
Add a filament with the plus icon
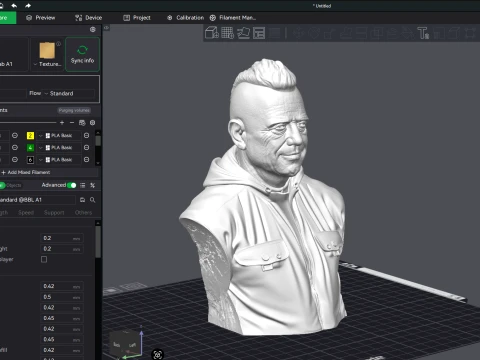[x=62, y=123]
